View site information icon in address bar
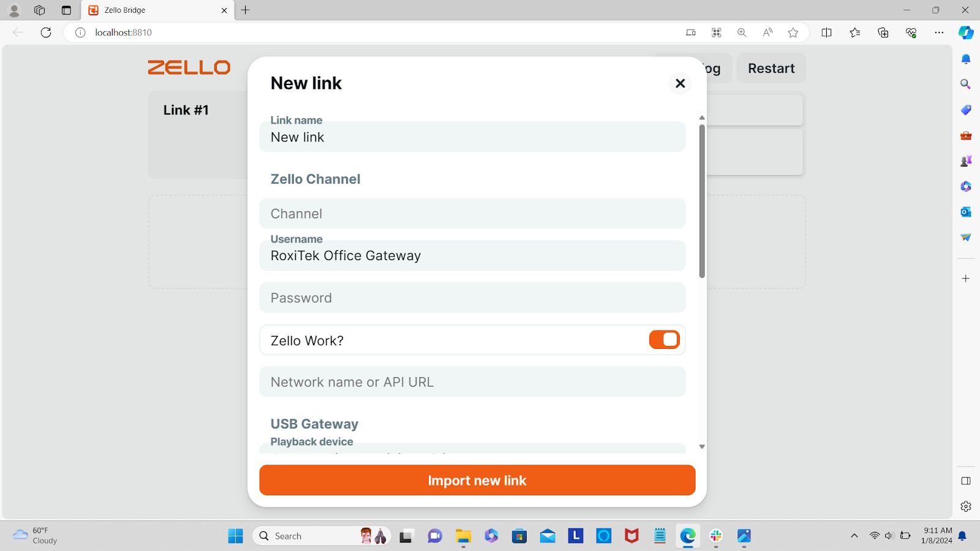This screenshot has height=551, width=980. pyautogui.click(x=80, y=32)
